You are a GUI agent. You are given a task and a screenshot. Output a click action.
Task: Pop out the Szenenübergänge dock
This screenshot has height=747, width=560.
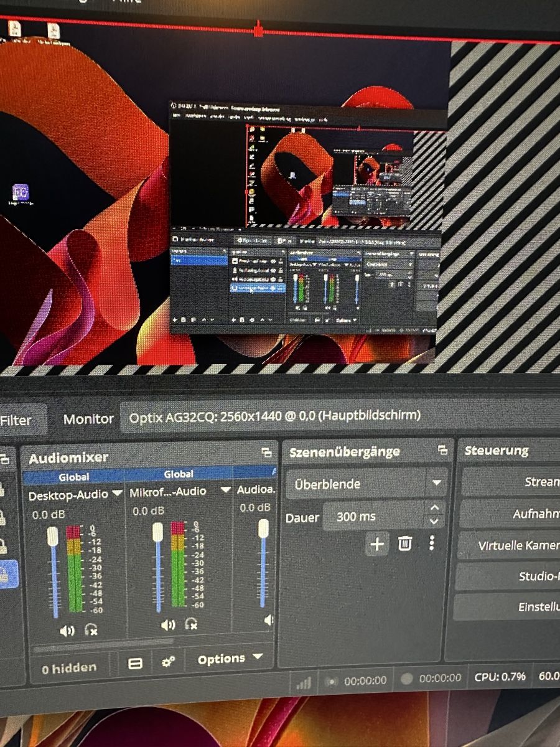442,450
